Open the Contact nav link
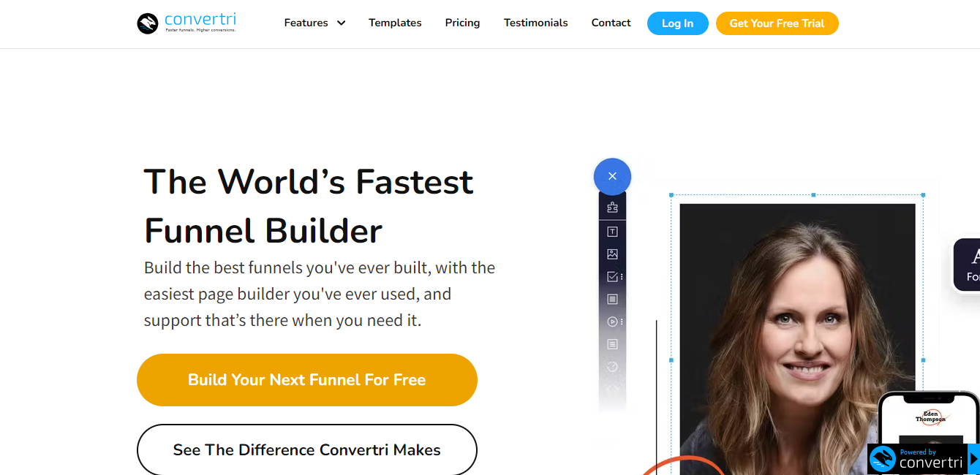The width and height of the screenshot is (980, 475). coord(611,23)
